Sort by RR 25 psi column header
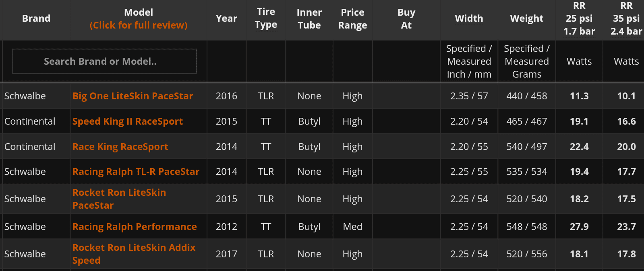The height and width of the screenshot is (271, 644). coord(579,18)
